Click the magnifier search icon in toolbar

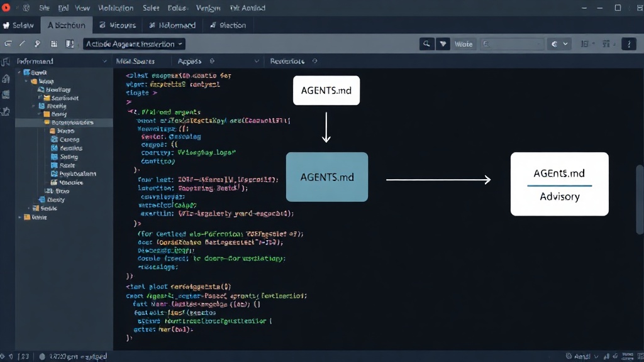427,44
